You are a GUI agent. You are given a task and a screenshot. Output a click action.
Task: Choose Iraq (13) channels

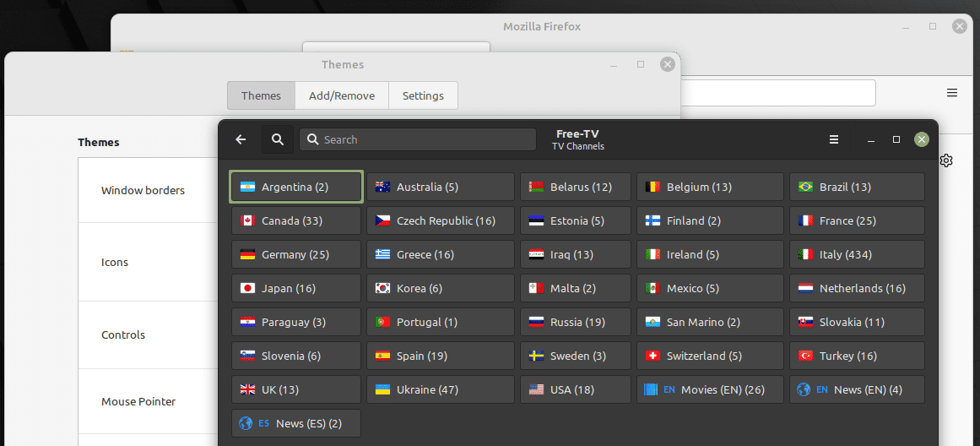click(576, 254)
